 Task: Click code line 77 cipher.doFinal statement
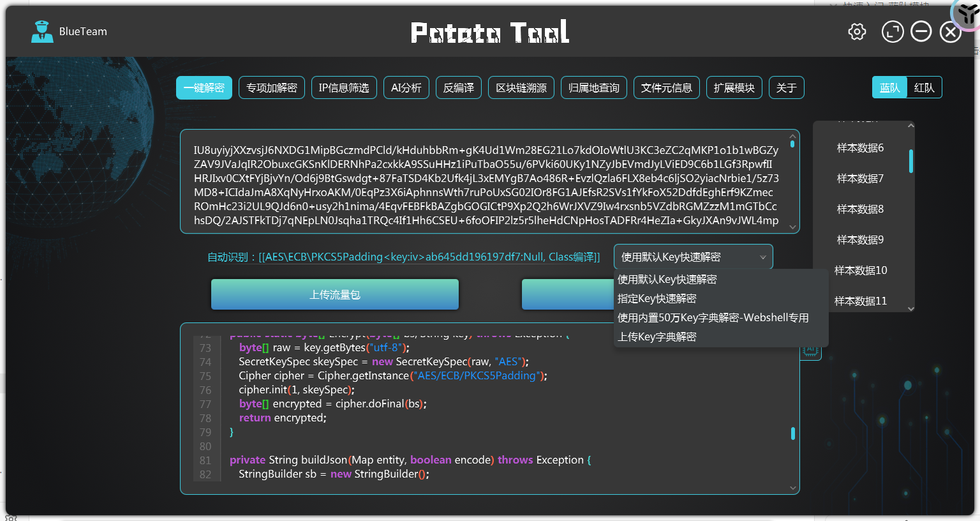click(x=333, y=404)
